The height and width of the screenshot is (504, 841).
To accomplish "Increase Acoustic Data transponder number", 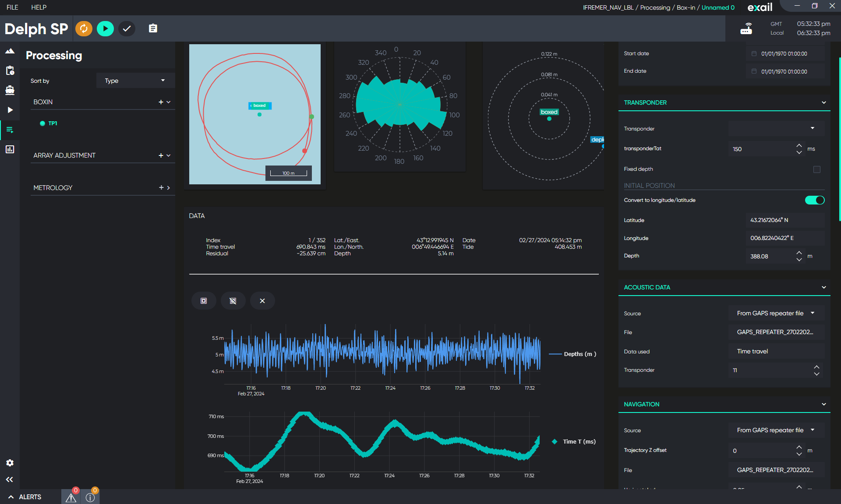I will [816, 367].
